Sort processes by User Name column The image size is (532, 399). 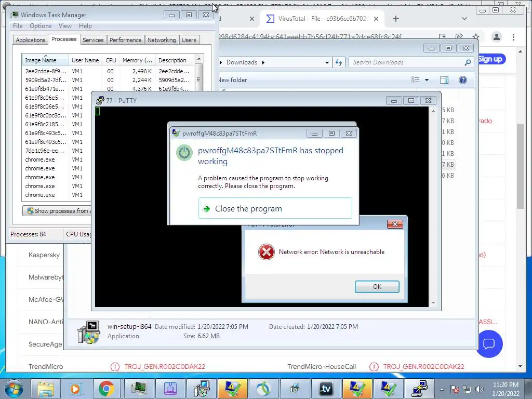click(x=86, y=60)
